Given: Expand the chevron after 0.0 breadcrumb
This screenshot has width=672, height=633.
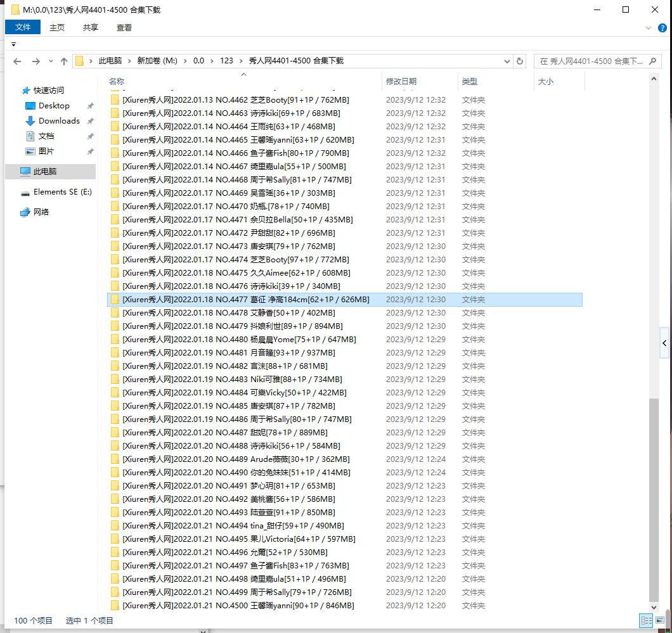Looking at the screenshot, I should [x=212, y=61].
